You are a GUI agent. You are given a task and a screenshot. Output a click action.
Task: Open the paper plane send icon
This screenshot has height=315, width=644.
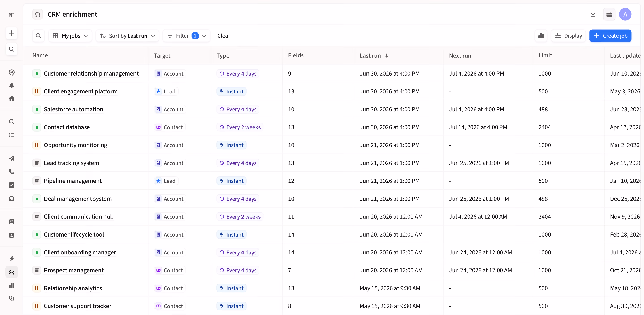point(11,158)
